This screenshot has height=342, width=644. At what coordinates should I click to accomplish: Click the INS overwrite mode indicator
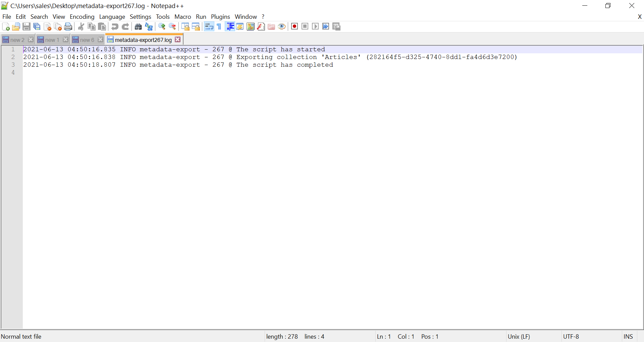[x=628, y=336]
